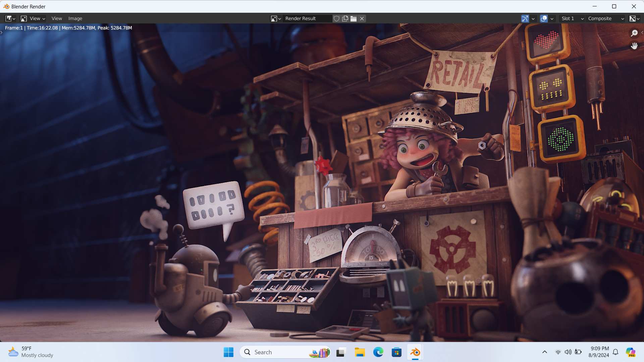Open the editor type selector
This screenshot has height=362, width=644.
click(x=10, y=18)
